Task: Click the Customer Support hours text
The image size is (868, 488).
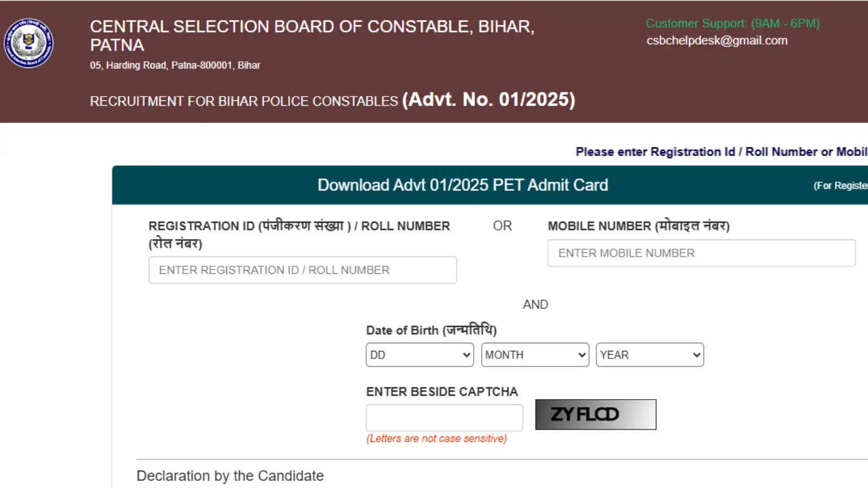Action: tap(732, 23)
